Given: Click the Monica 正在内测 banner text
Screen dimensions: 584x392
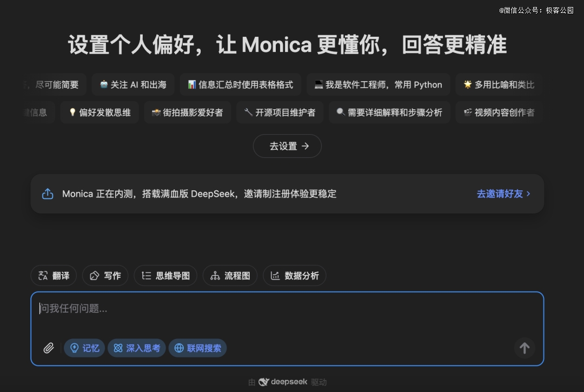Looking at the screenshot, I should (199, 194).
